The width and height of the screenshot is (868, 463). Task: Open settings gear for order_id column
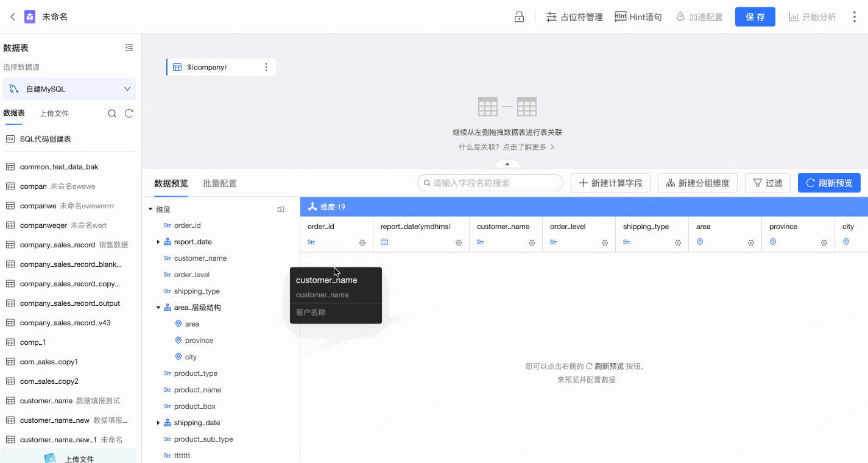[x=362, y=242]
